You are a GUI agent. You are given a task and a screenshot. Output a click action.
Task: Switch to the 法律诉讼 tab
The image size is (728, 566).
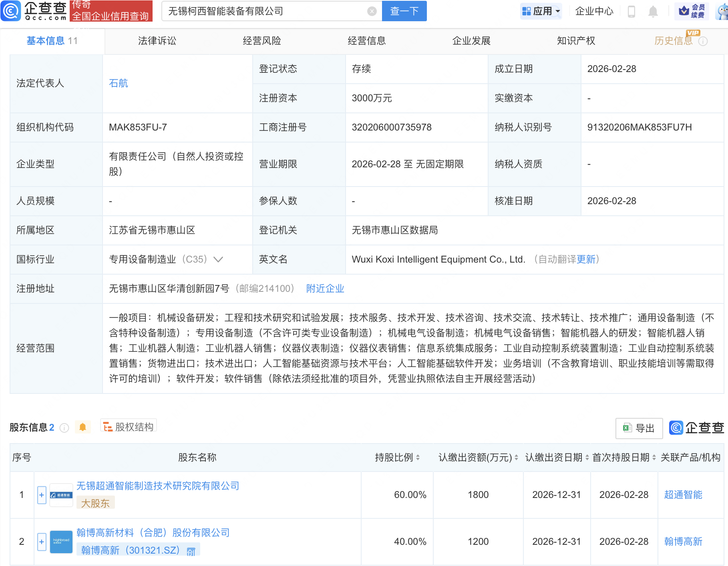coord(157,41)
